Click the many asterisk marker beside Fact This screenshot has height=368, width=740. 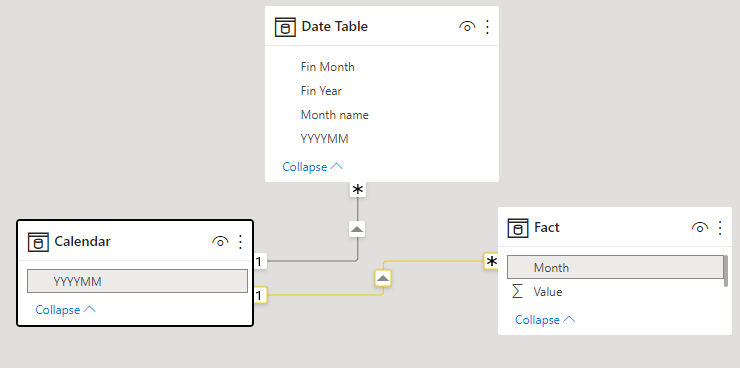pyautogui.click(x=491, y=261)
